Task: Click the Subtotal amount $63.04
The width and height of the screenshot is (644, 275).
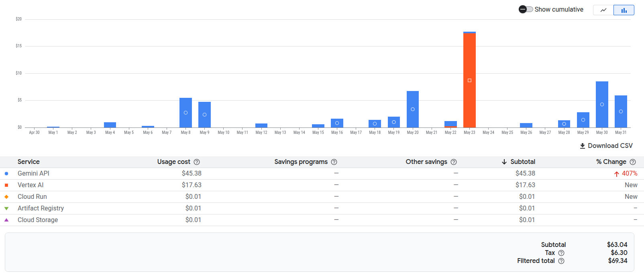Action: point(617,245)
